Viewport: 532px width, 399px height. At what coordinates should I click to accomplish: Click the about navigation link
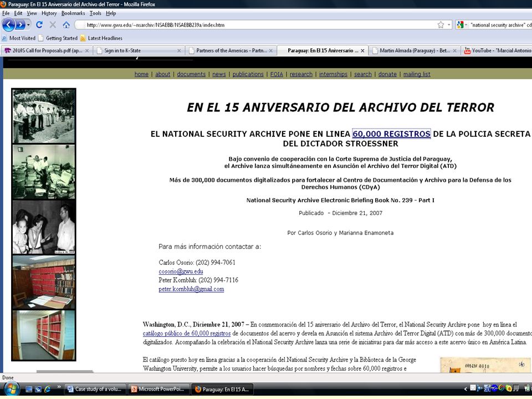pyautogui.click(x=162, y=74)
